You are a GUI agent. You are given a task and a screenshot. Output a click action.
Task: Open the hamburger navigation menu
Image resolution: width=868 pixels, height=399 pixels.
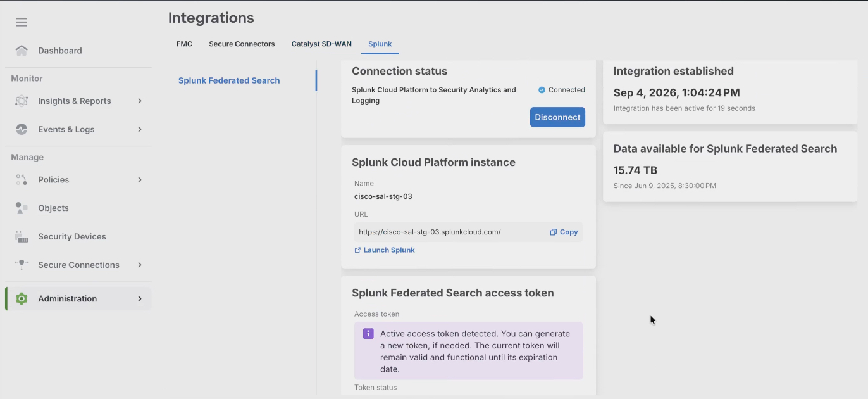point(22,22)
